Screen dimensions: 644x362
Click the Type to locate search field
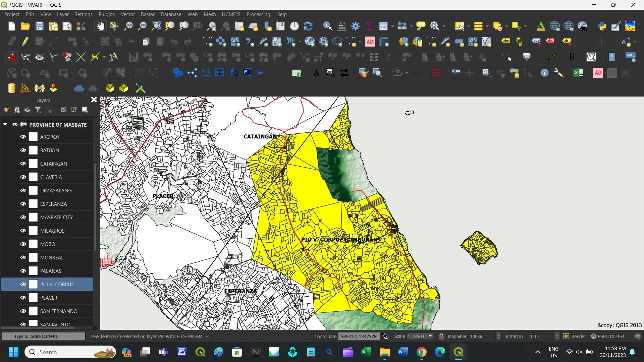pos(44,336)
